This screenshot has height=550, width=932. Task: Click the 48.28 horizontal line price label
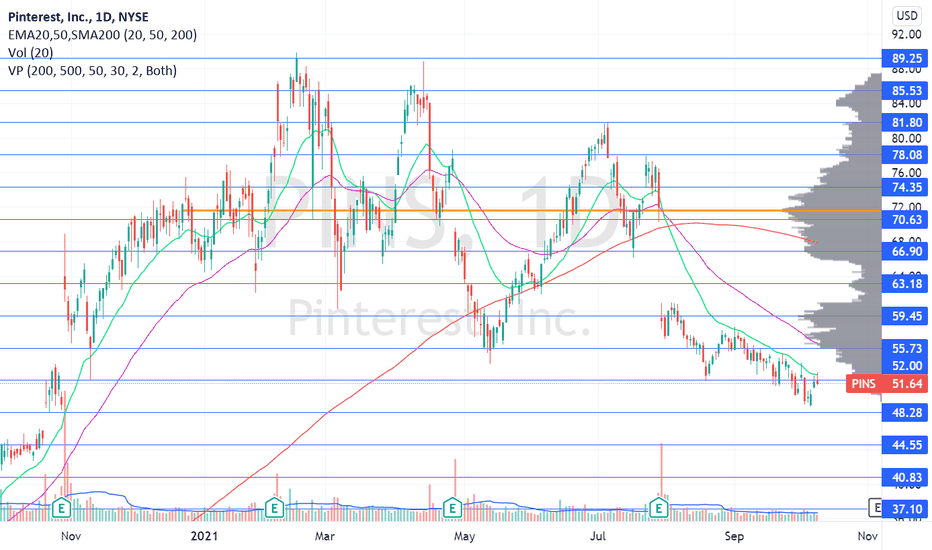[904, 413]
